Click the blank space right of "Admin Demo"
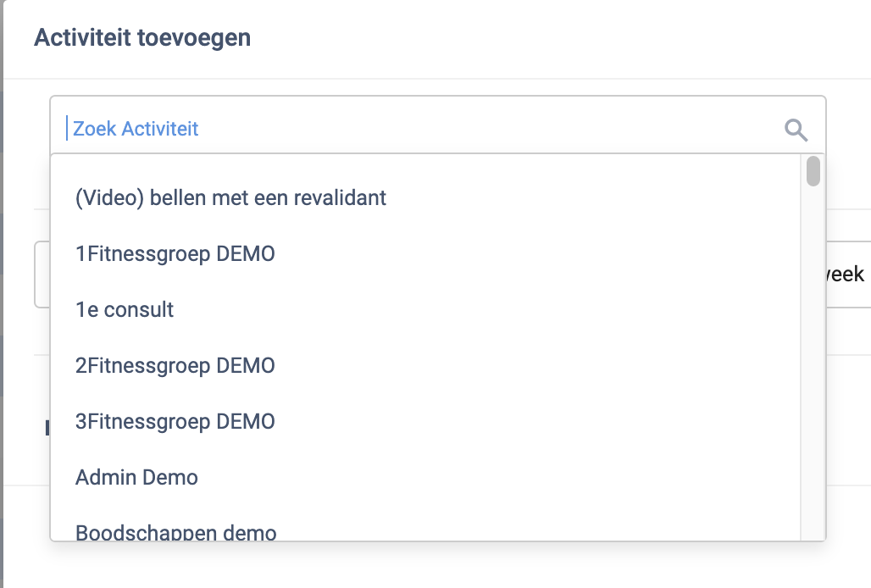This screenshot has width=871, height=588. pyautogui.click(x=508, y=477)
